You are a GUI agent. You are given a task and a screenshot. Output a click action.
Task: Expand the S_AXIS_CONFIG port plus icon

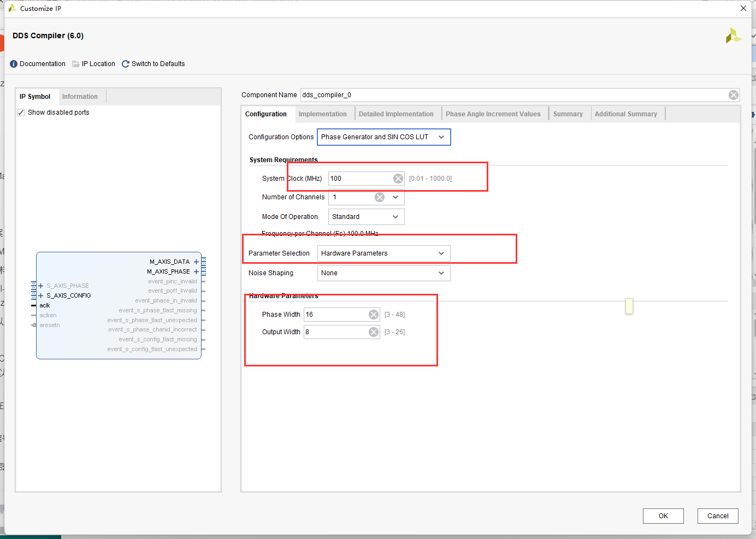(41, 295)
